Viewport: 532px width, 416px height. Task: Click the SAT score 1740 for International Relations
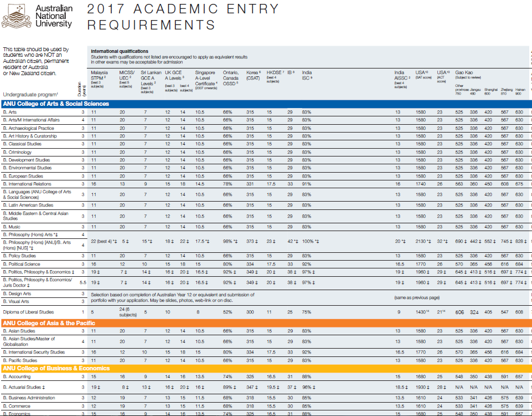[421, 184]
